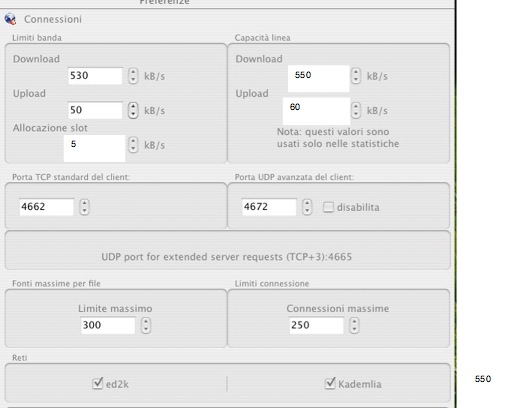Image resolution: width=507 pixels, height=408 pixels.
Task: Click stepper next to Limite massimo 300
Action: click(146, 325)
